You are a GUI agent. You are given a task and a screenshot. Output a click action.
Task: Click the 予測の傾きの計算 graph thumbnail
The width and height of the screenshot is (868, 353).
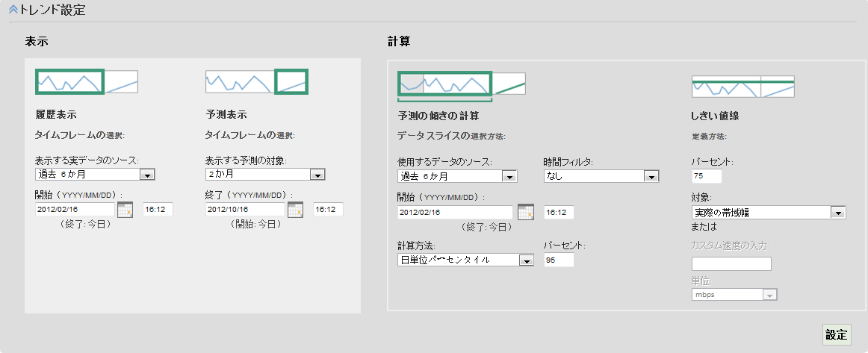pyautogui.click(x=462, y=83)
